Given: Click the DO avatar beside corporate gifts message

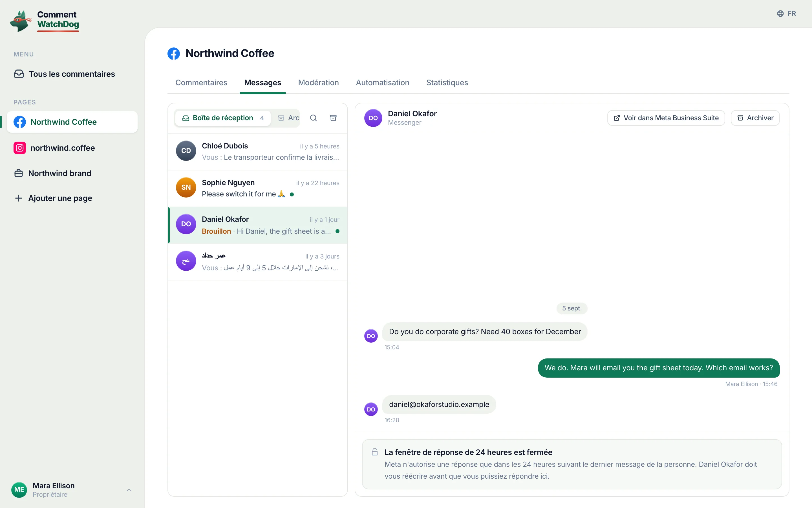Looking at the screenshot, I should click(x=371, y=336).
